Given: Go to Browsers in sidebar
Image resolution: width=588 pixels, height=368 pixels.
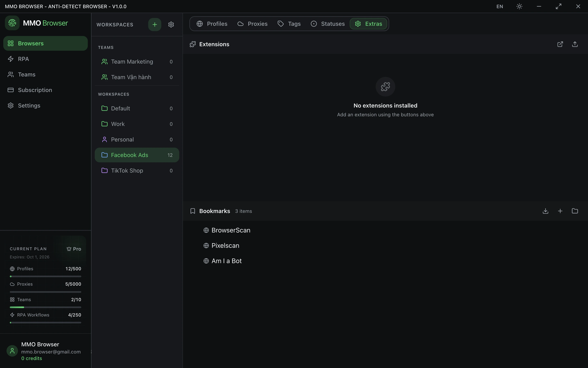Looking at the screenshot, I should 46,43.
